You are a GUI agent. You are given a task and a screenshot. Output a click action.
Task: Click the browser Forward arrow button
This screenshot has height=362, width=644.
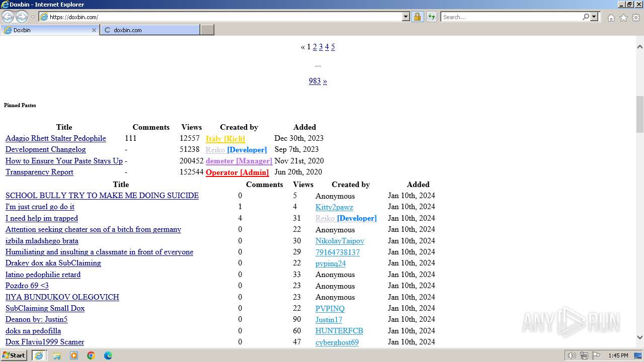[22, 17]
